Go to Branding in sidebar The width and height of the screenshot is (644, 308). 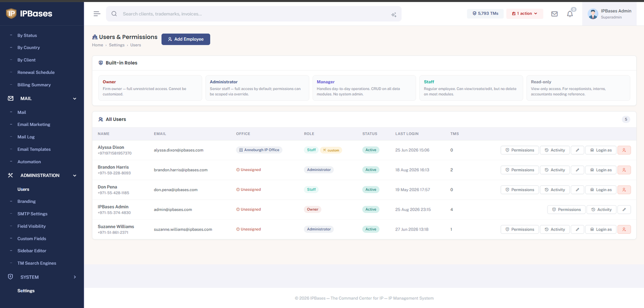point(27,201)
